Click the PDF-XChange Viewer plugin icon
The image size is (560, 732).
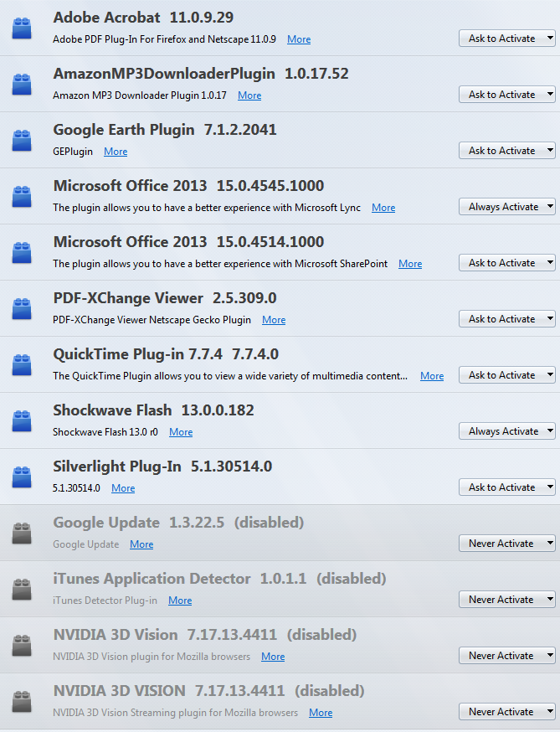pyautogui.click(x=21, y=309)
